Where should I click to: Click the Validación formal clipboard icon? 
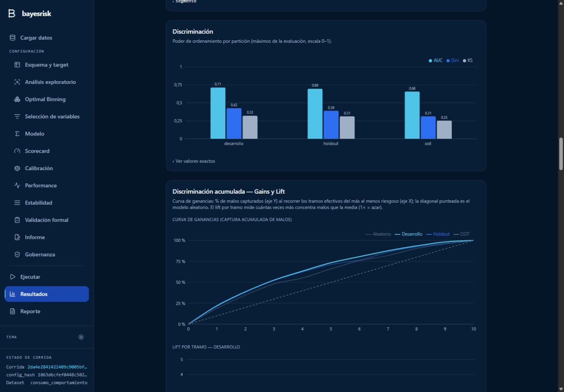click(17, 220)
